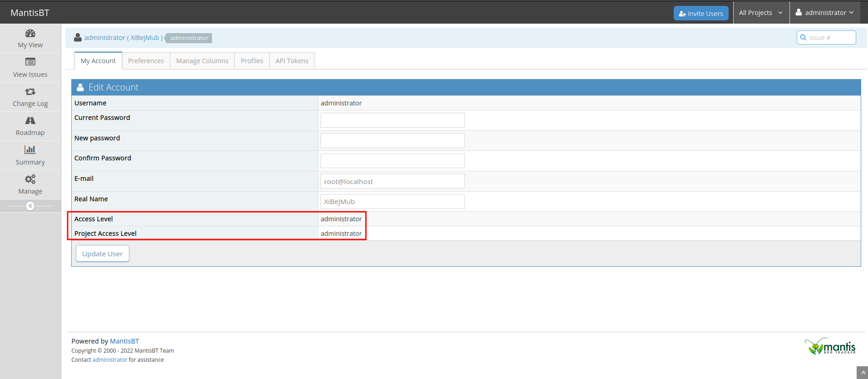Open the Manage Columns tab

tap(202, 61)
